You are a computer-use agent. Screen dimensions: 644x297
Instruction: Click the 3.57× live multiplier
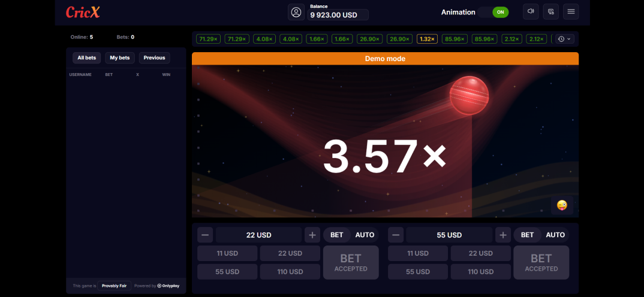tap(384, 156)
